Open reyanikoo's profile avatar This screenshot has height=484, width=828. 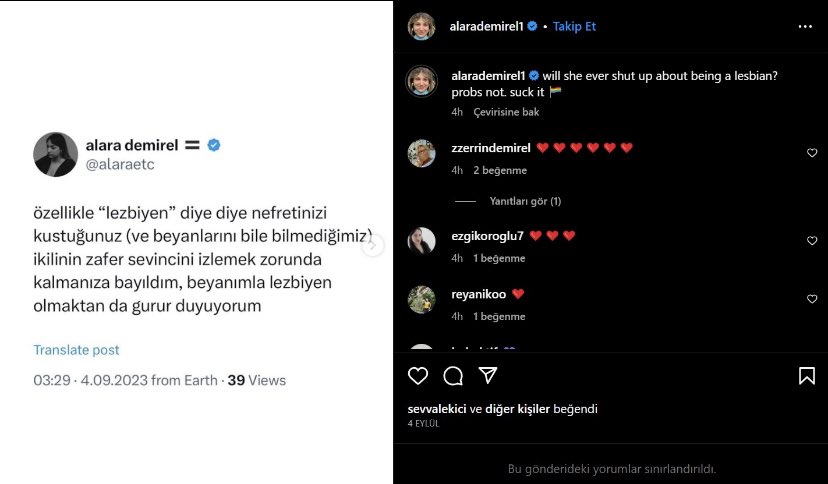tap(422, 299)
